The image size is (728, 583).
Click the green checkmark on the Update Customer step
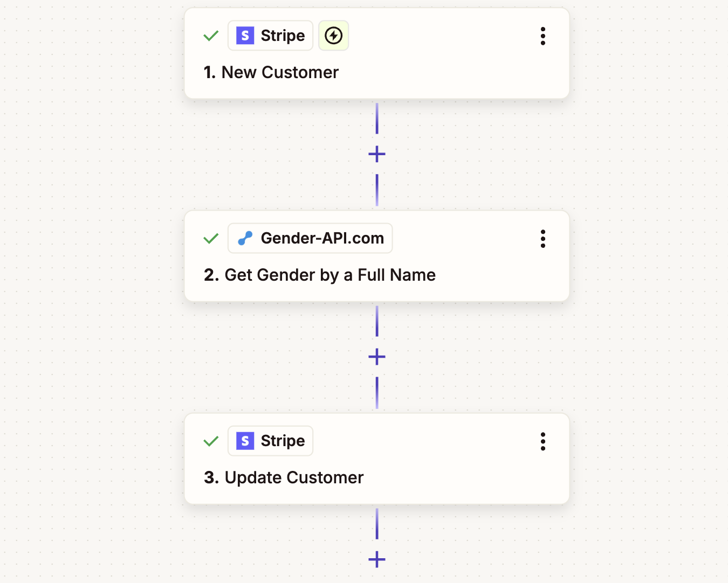tap(211, 441)
